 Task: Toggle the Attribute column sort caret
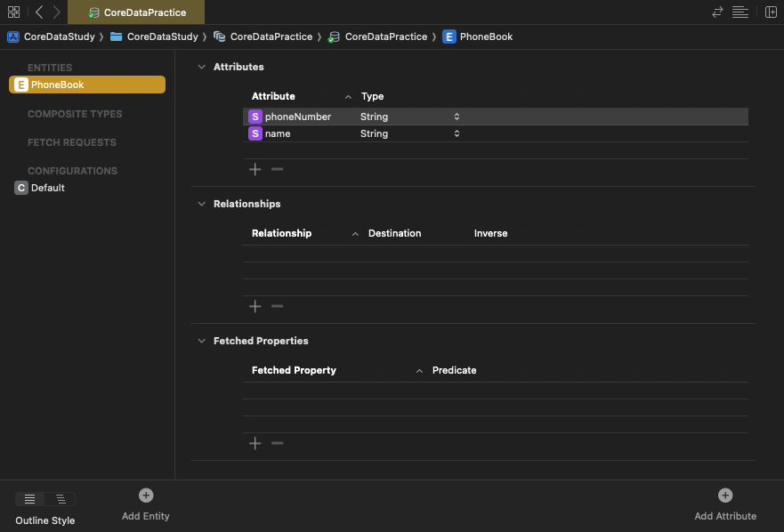coord(348,96)
